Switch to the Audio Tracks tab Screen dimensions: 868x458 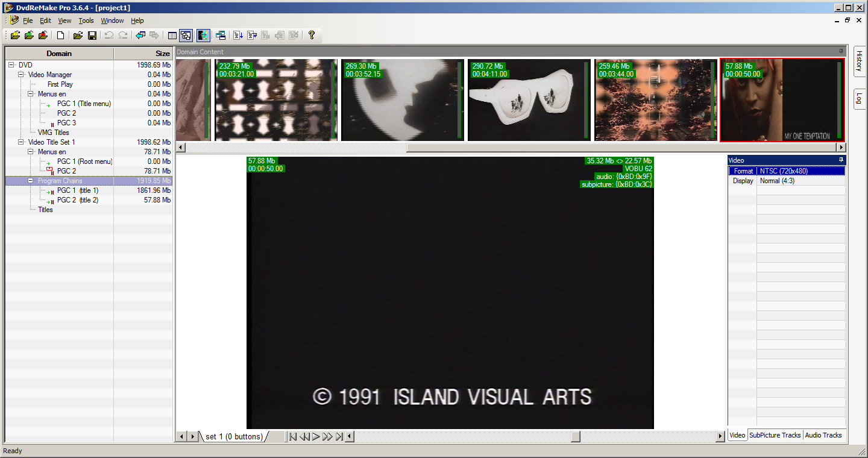[823, 435]
